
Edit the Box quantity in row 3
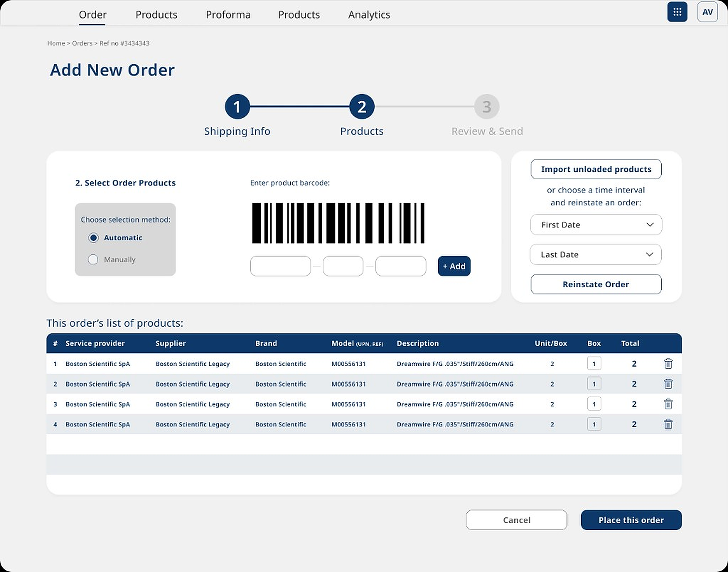click(x=594, y=404)
